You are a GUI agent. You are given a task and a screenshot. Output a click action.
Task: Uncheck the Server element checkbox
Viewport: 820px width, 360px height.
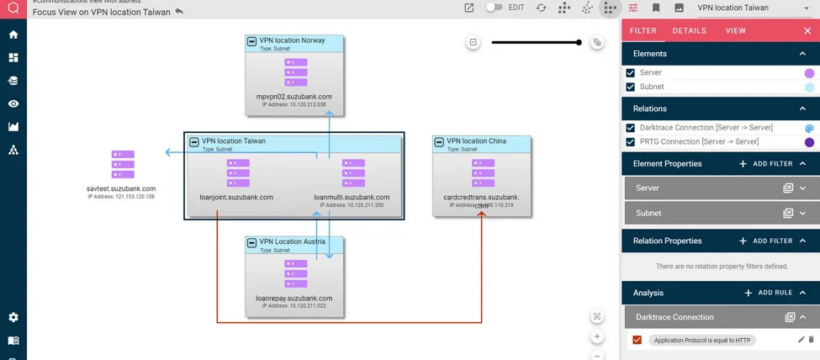pos(630,73)
